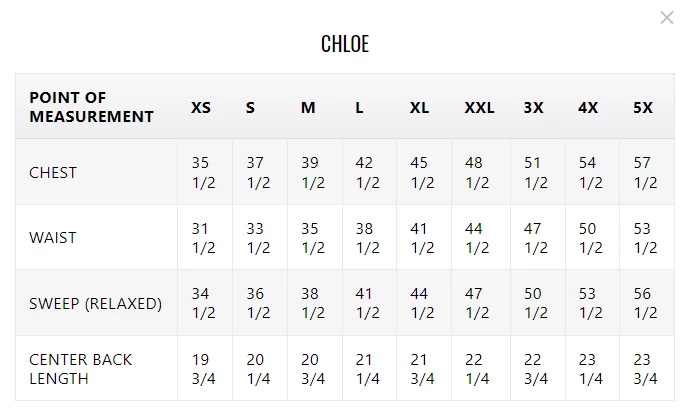Click the XL sweep value 44 1/2

(x=421, y=303)
